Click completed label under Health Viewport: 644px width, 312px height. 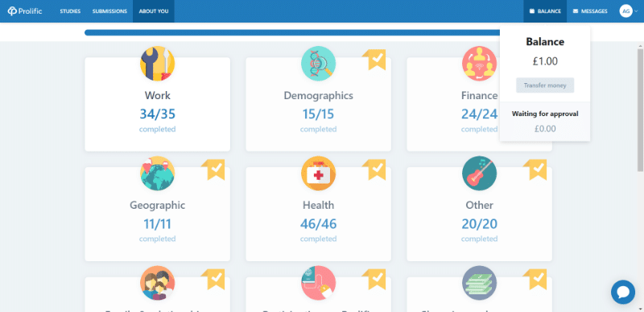(x=318, y=239)
